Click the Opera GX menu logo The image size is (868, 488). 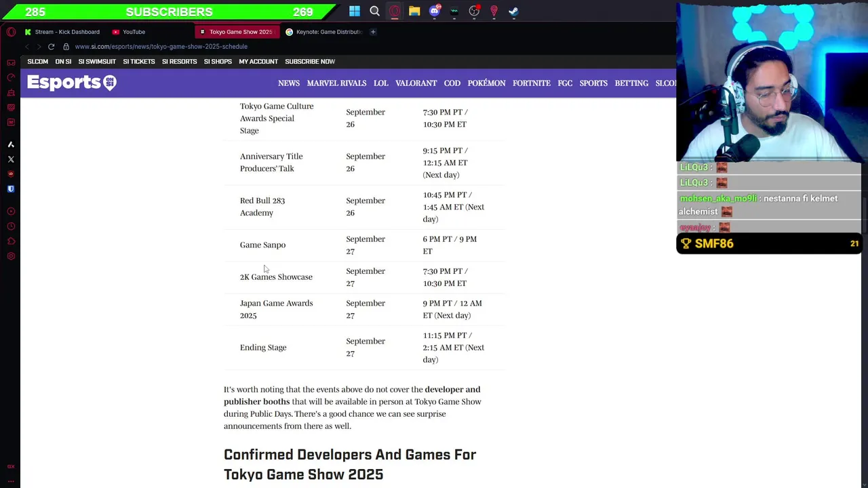coord(11,32)
